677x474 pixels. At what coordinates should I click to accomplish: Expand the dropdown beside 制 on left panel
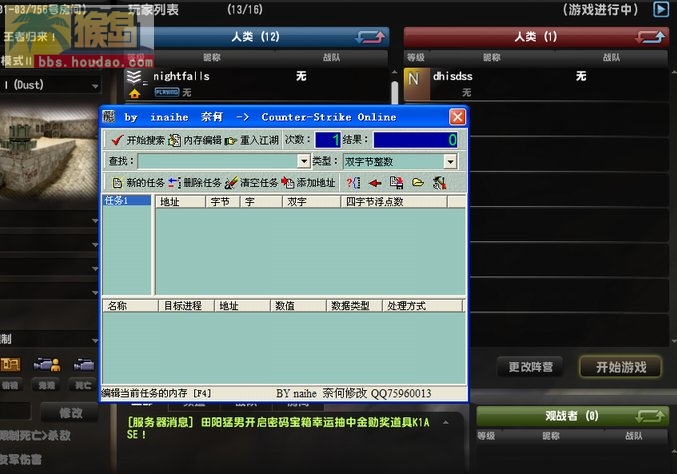pos(95,340)
